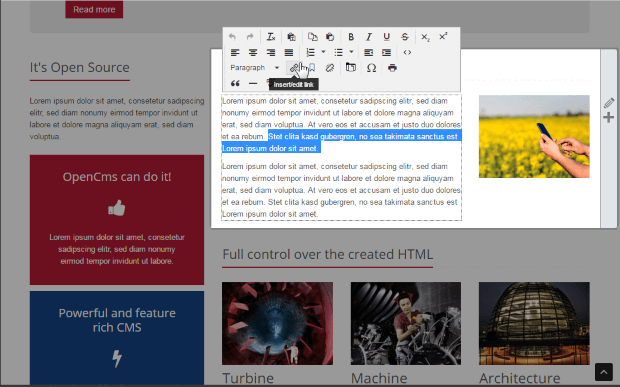Click the Clear formatting icon
The height and width of the screenshot is (387, 620).
click(271, 37)
